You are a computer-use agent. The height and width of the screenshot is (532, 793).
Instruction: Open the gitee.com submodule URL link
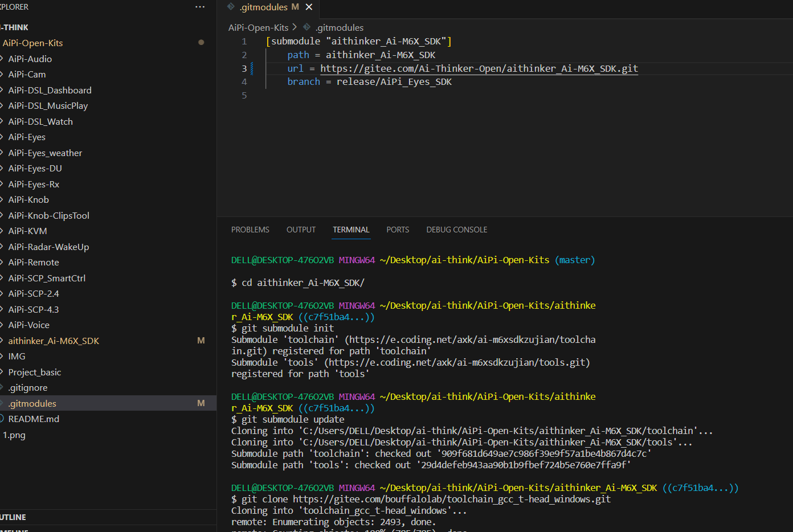(479, 68)
